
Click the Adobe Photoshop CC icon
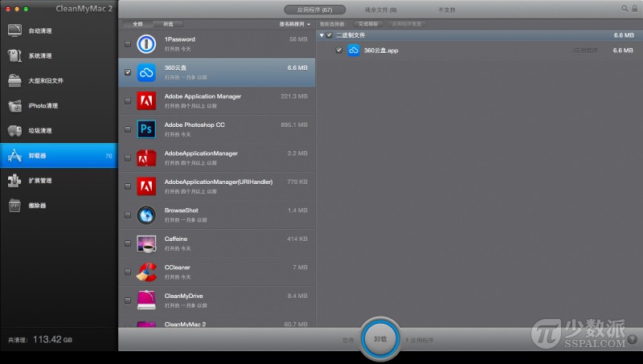(x=146, y=129)
